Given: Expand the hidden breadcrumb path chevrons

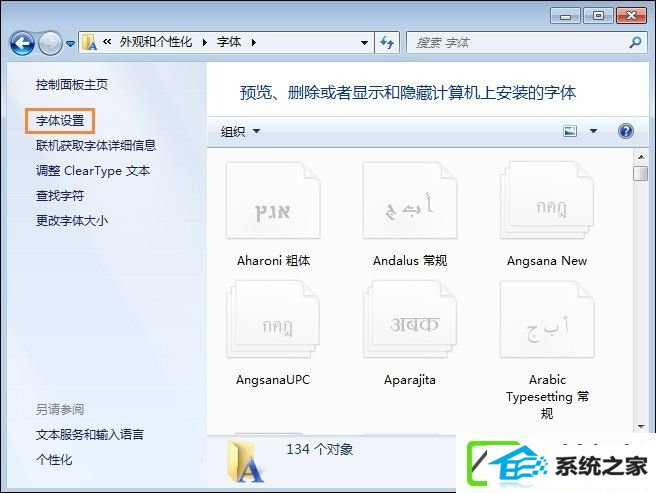Looking at the screenshot, I should click(107, 42).
